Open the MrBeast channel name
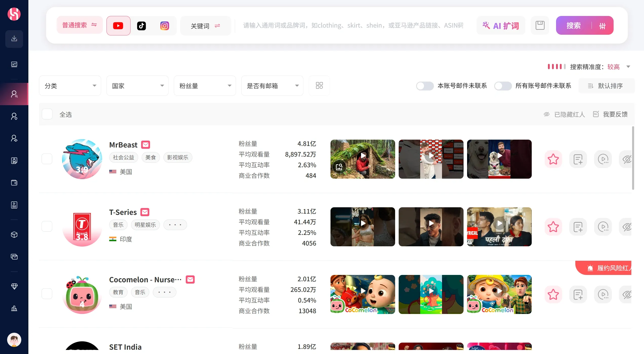 click(x=123, y=145)
